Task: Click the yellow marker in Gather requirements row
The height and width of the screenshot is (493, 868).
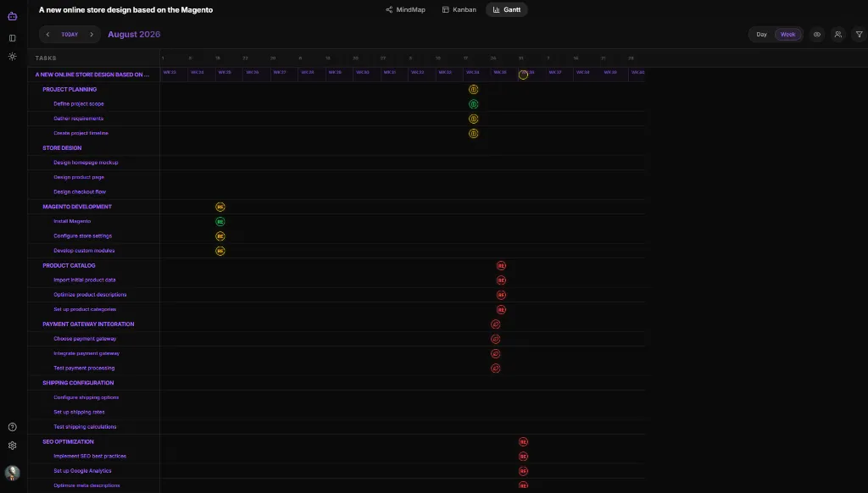Action: 473,119
